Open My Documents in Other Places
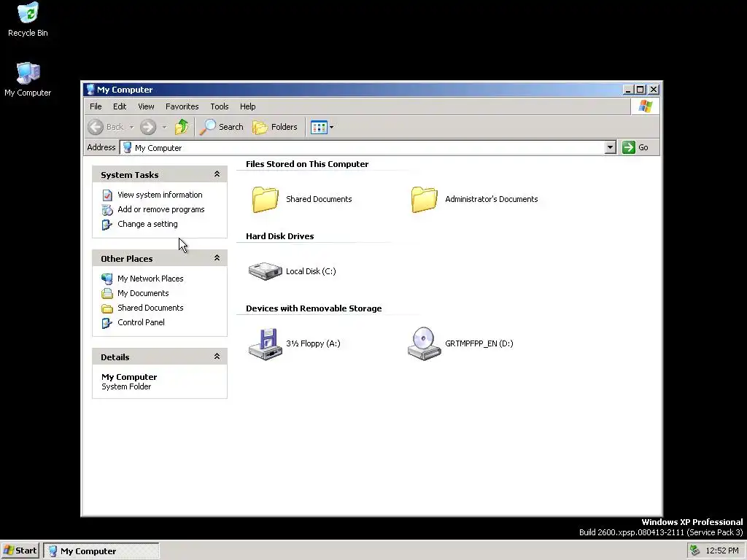This screenshot has height=560, width=747. (x=143, y=293)
